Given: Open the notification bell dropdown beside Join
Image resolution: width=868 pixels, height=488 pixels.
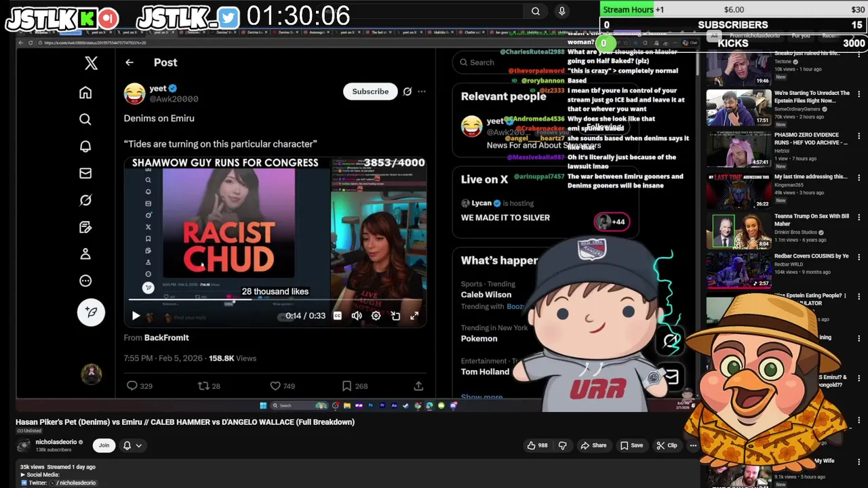Looking at the screenshot, I should pos(132,445).
